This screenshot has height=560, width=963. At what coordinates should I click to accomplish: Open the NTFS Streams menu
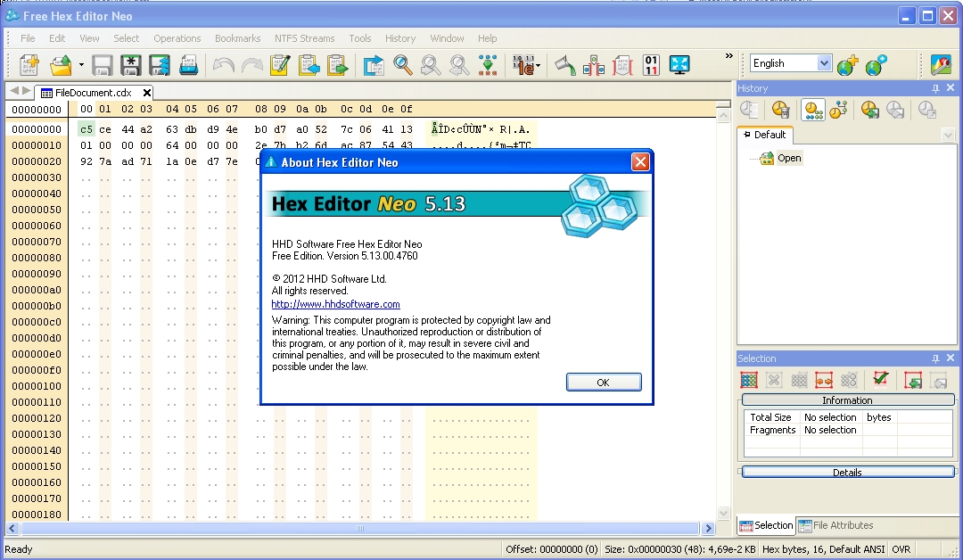pos(305,38)
